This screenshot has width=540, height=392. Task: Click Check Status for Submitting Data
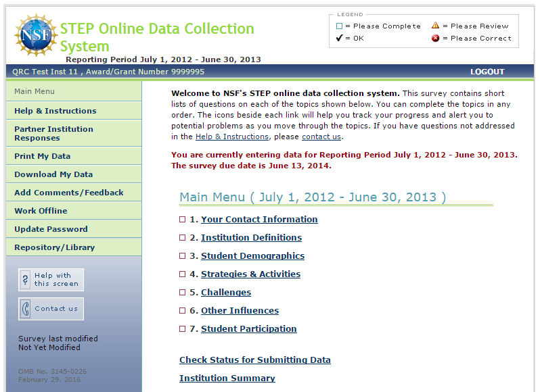(255, 360)
